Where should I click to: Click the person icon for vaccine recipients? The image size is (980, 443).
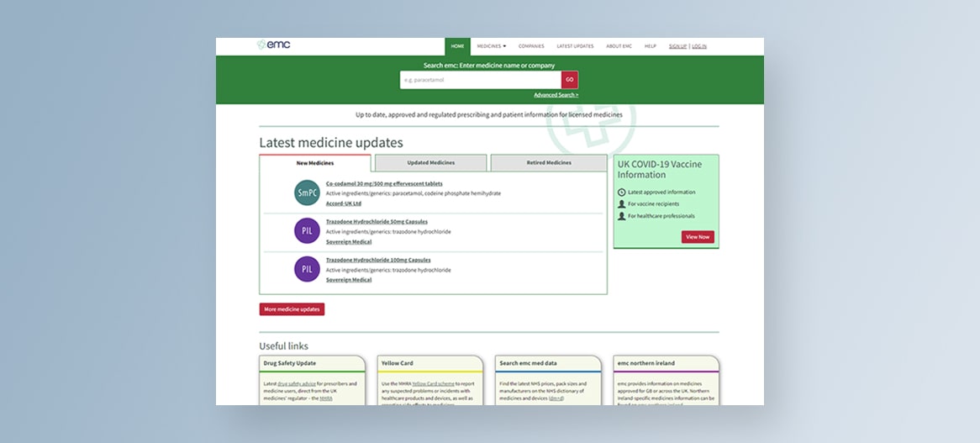[621, 204]
